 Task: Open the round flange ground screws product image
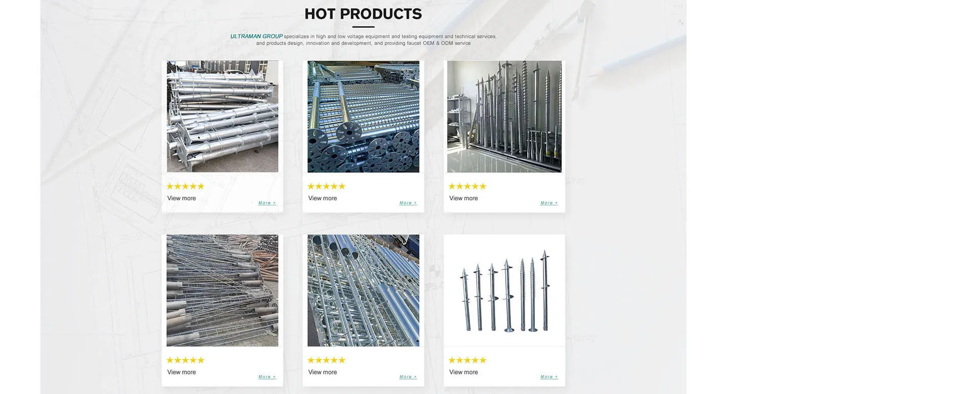pyautogui.click(x=363, y=117)
